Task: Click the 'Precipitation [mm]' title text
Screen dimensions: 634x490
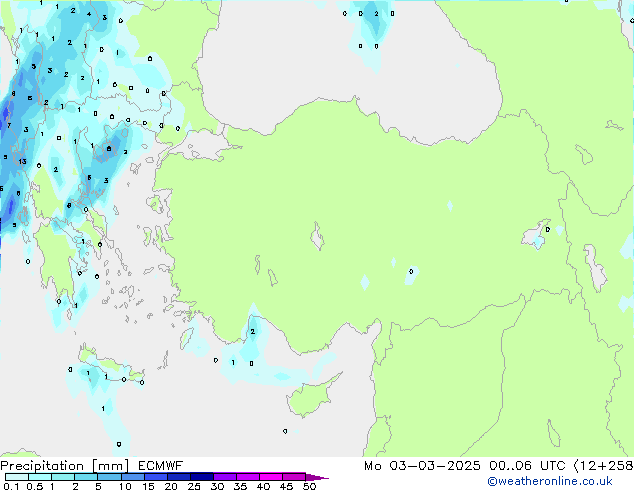Action: [x=65, y=466]
